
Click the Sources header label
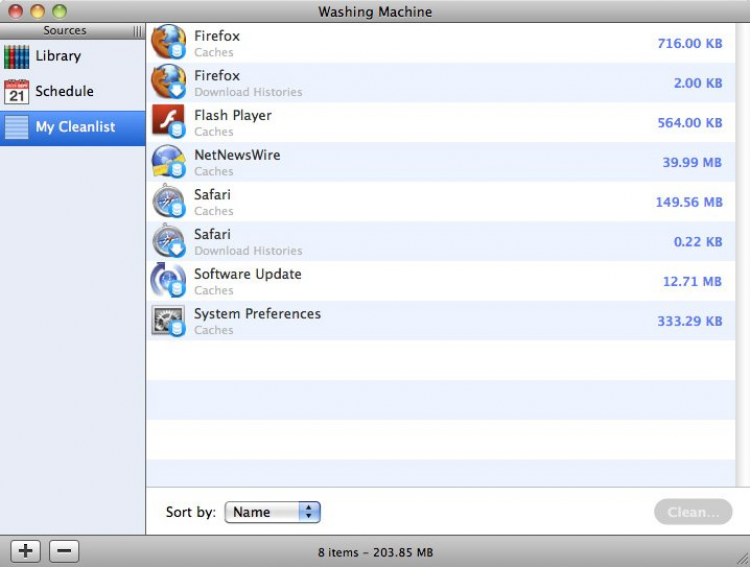click(65, 31)
